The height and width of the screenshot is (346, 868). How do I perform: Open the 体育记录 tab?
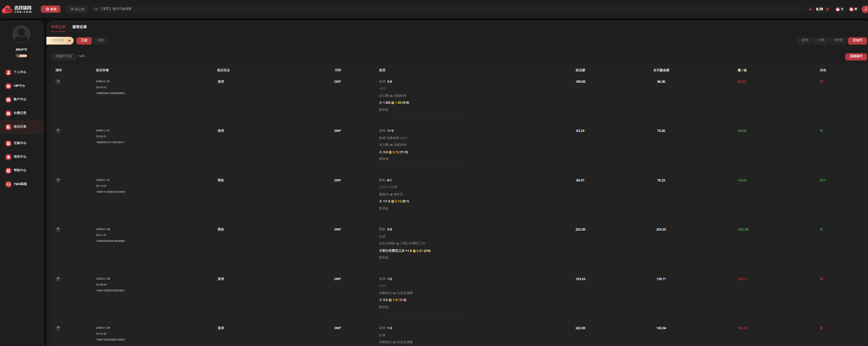point(58,27)
